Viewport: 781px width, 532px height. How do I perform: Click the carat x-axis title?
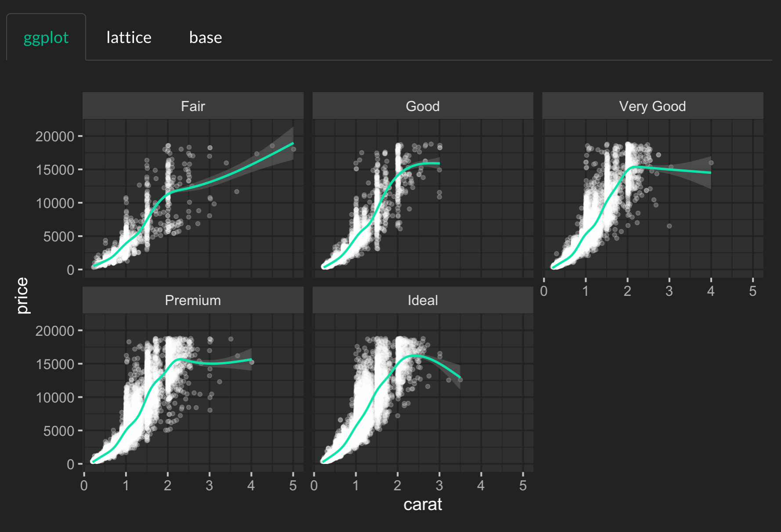423,504
